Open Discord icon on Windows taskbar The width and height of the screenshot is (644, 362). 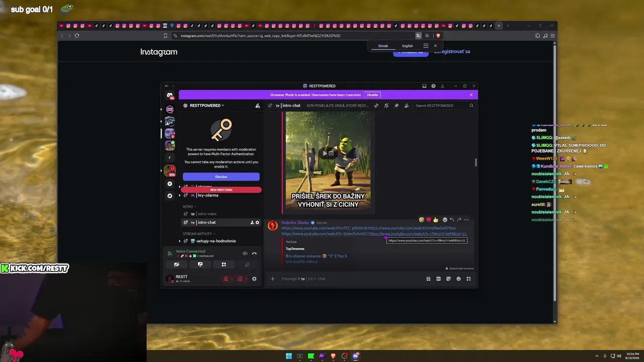click(356, 356)
